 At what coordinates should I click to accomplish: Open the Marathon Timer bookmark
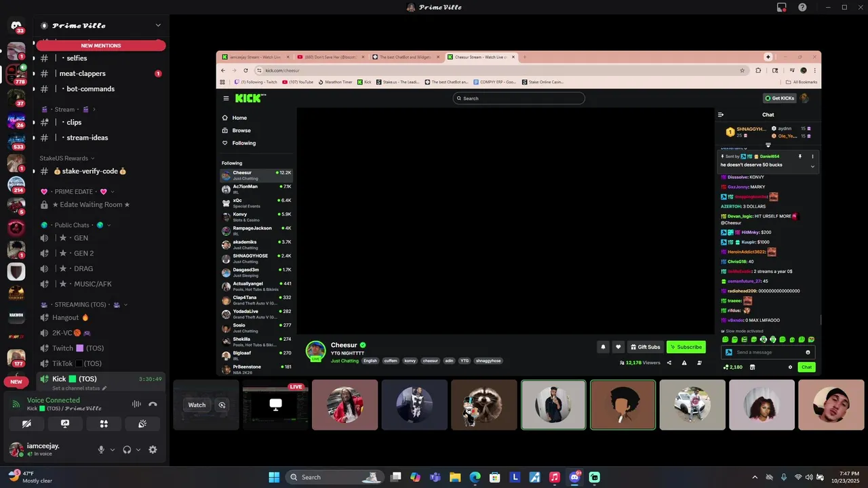point(335,82)
